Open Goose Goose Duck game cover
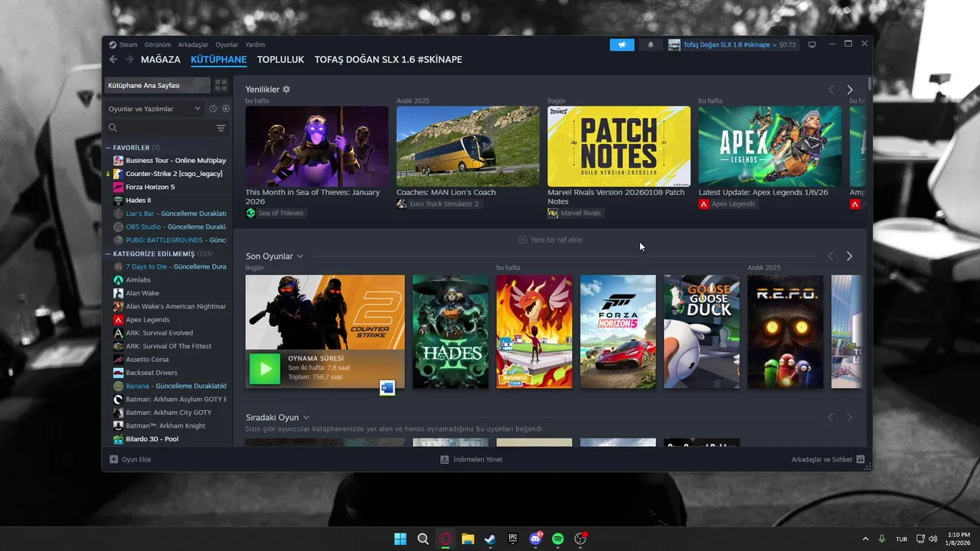The image size is (980, 551). pos(701,331)
